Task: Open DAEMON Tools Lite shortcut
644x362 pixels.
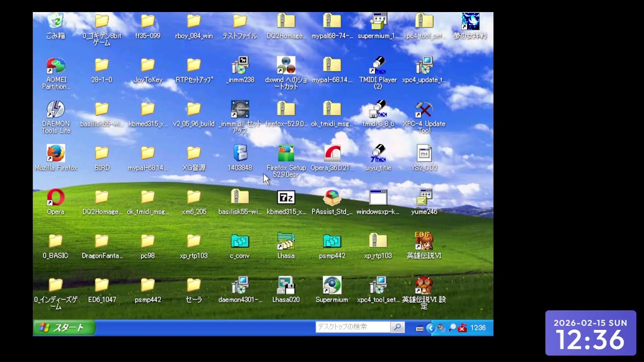Action: tap(55, 109)
